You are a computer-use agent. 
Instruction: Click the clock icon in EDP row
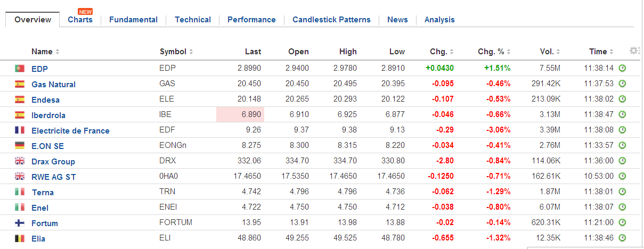click(x=622, y=68)
